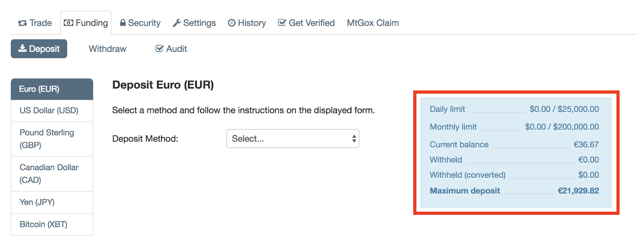
Task: Click the Funding banknote icon
Action: point(68,23)
